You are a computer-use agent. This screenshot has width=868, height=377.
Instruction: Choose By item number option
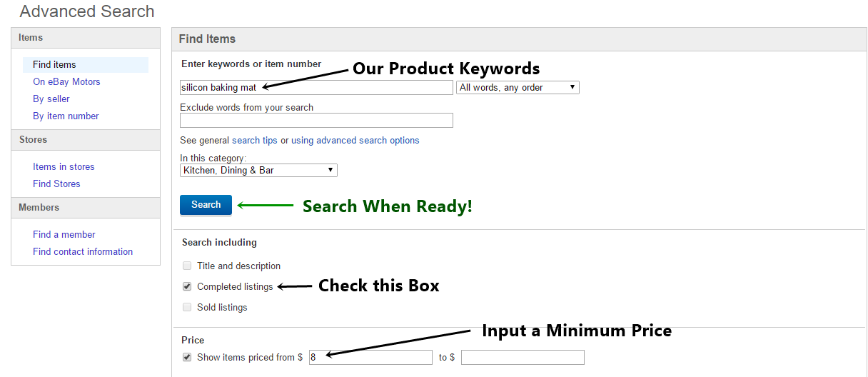pyautogui.click(x=66, y=116)
